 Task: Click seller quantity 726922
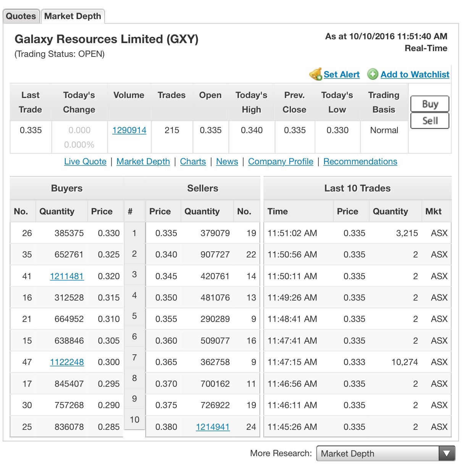215,405
